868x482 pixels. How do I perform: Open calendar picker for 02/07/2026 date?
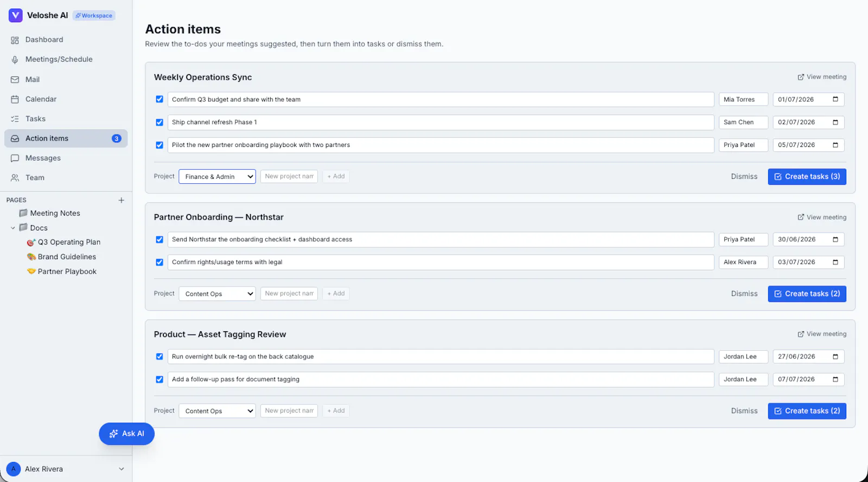click(x=835, y=123)
